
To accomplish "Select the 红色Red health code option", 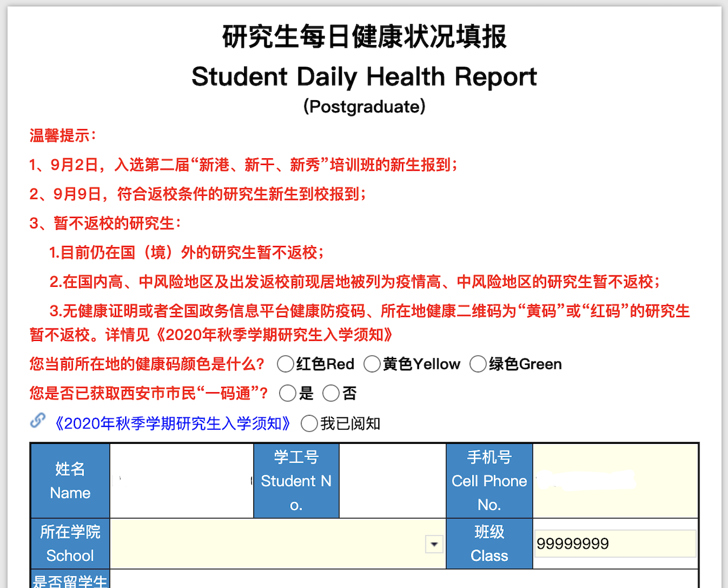I will click(x=285, y=364).
